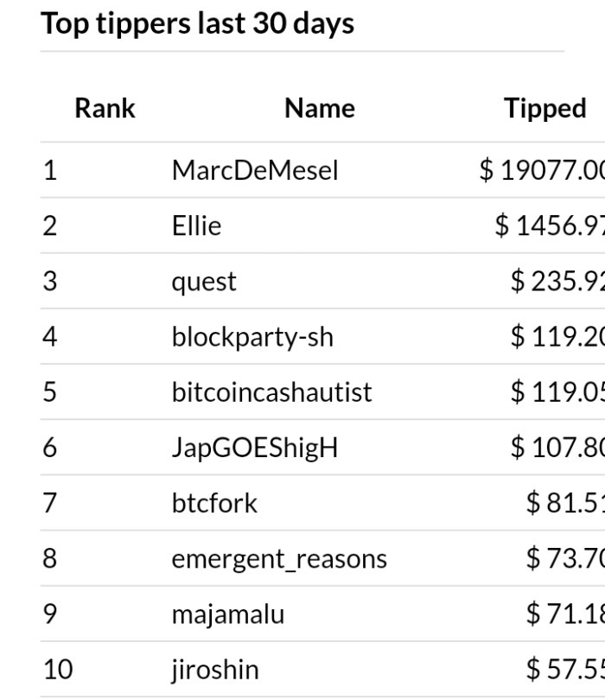Viewport: 605px width, 700px height.
Task: Click Ellie's $ 1456.97 tipped value
Action: pyautogui.click(x=550, y=226)
